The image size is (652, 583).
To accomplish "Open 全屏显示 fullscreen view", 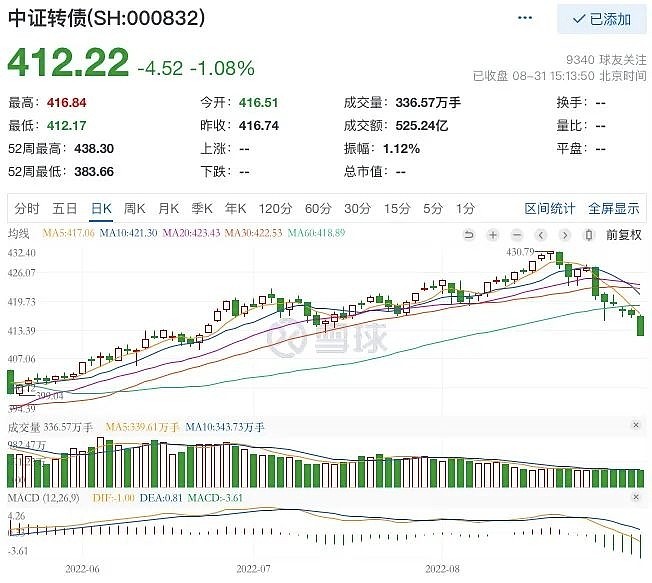I will click(x=614, y=208).
